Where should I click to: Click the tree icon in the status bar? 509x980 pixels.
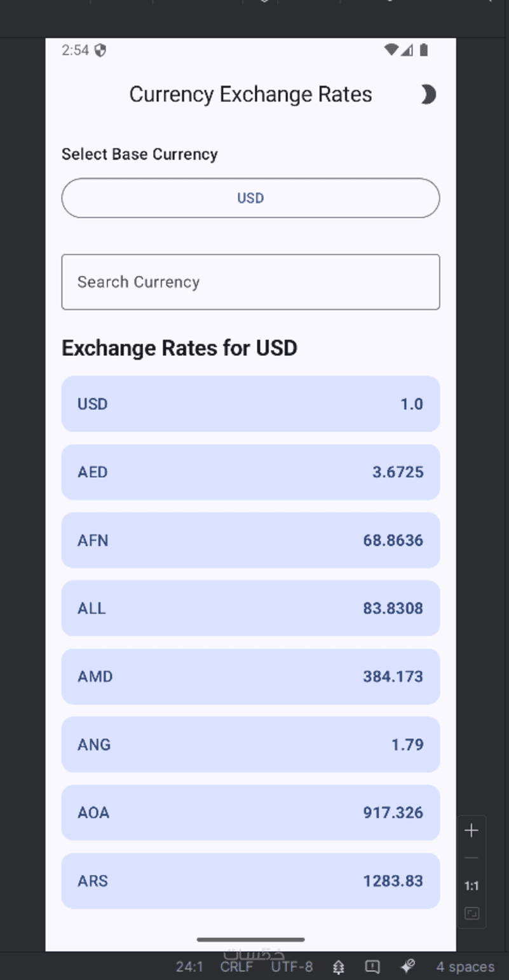[339, 967]
